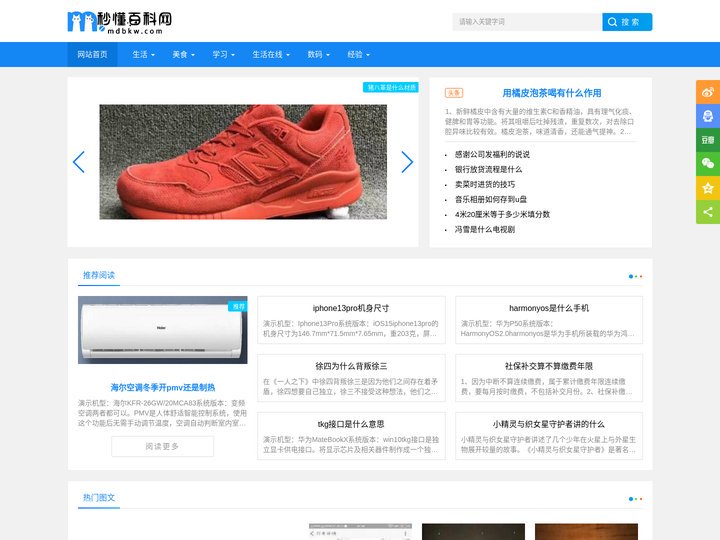The height and width of the screenshot is (540, 720).
Task: Expand the 生活 nav dropdown
Action: tap(143, 54)
